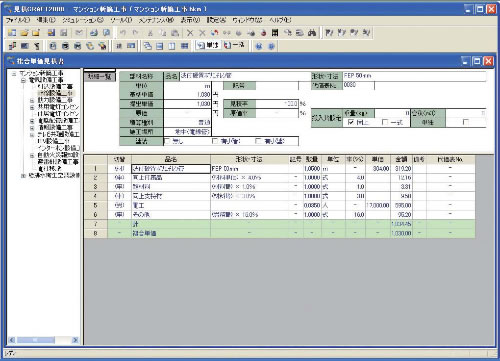Click the first icon of second toolbar row
500x361 pixels.
coord(12,46)
